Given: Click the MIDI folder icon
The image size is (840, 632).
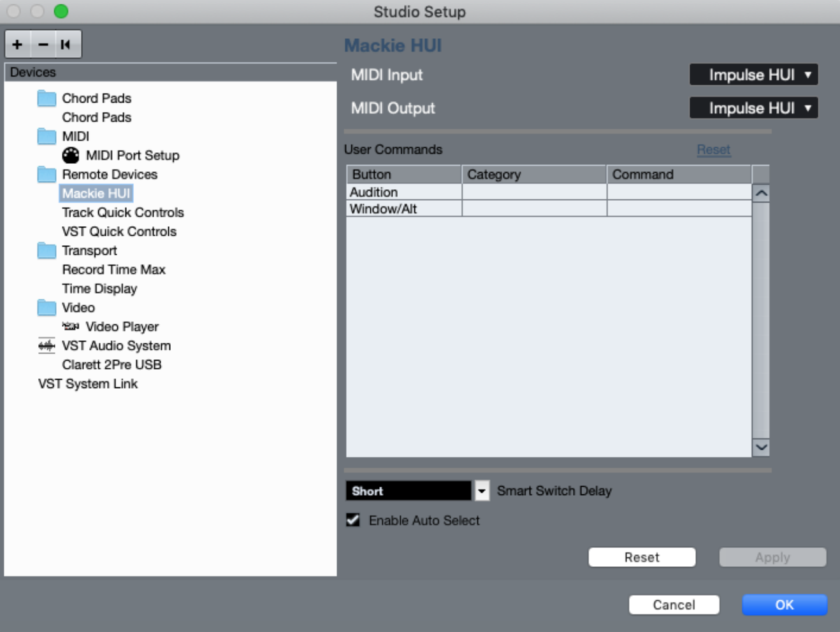Looking at the screenshot, I should [x=47, y=136].
